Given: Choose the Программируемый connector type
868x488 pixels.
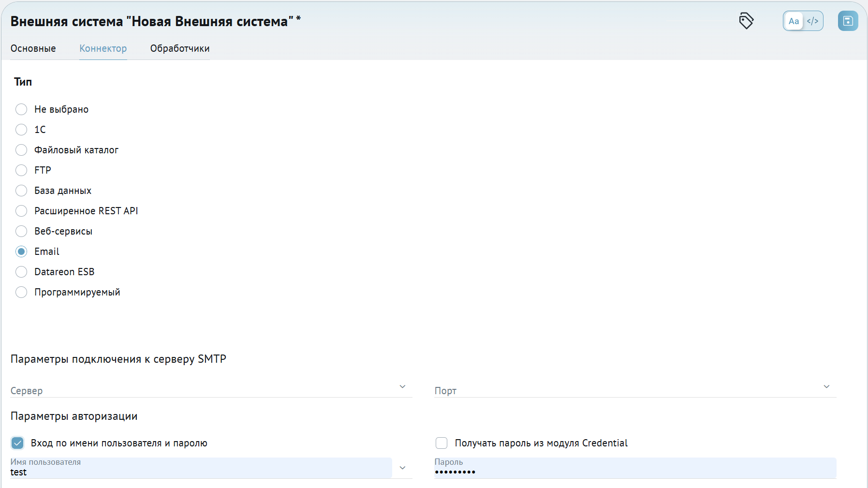Looking at the screenshot, I should [x=21, y=292].
